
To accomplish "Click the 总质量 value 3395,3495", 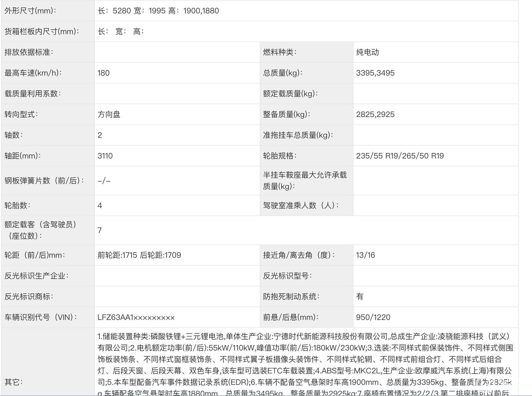I will [x=375, y=73].
